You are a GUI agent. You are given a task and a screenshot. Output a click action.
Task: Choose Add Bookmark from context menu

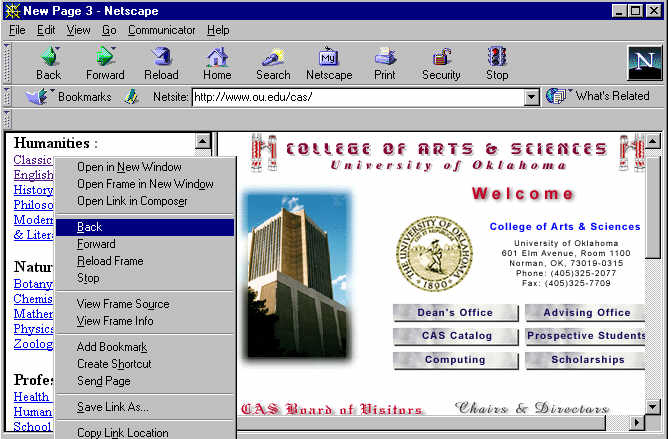pyautogui.click(x=114, y=347)
